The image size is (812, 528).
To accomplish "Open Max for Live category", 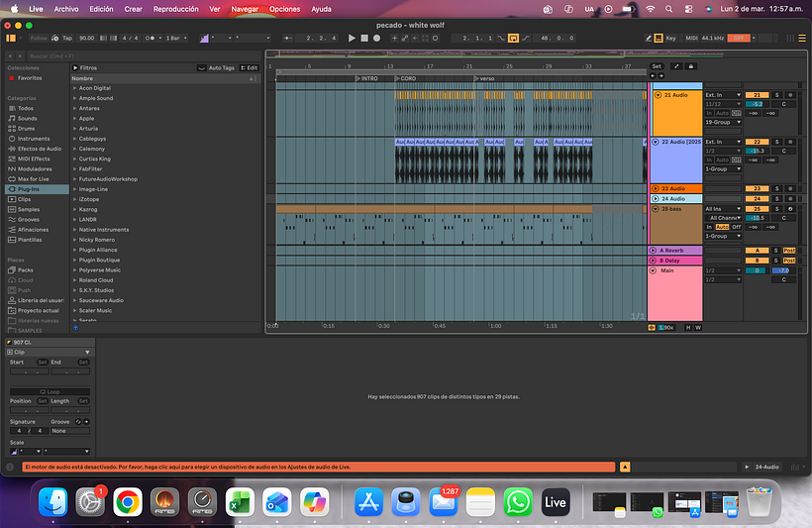I will (33, 178).
